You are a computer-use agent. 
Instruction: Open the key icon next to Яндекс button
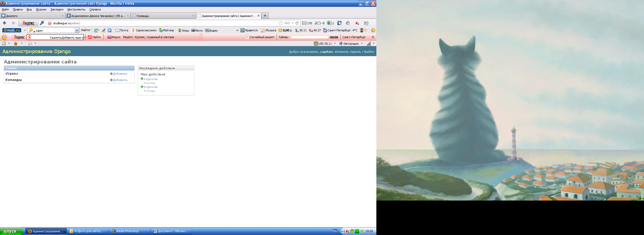point(42,23)
